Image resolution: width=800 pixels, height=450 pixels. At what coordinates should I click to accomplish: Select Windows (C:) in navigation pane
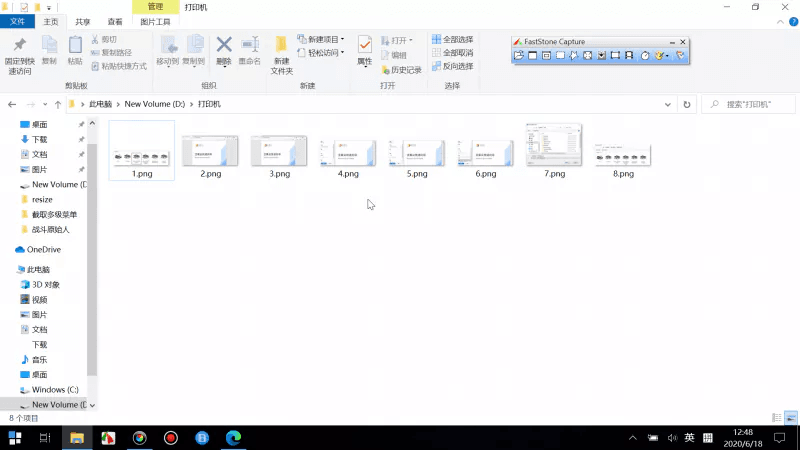(x=49, y=389)
